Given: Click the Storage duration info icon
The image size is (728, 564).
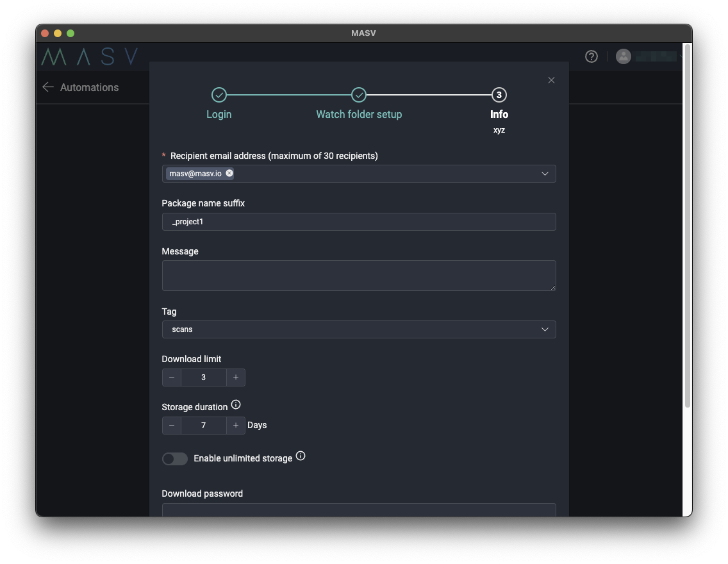Looking at the screenshot, I should (236, 404).
